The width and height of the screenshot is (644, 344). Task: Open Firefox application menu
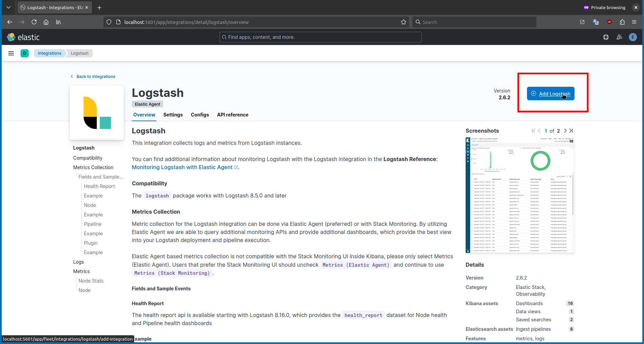point(634,22)
